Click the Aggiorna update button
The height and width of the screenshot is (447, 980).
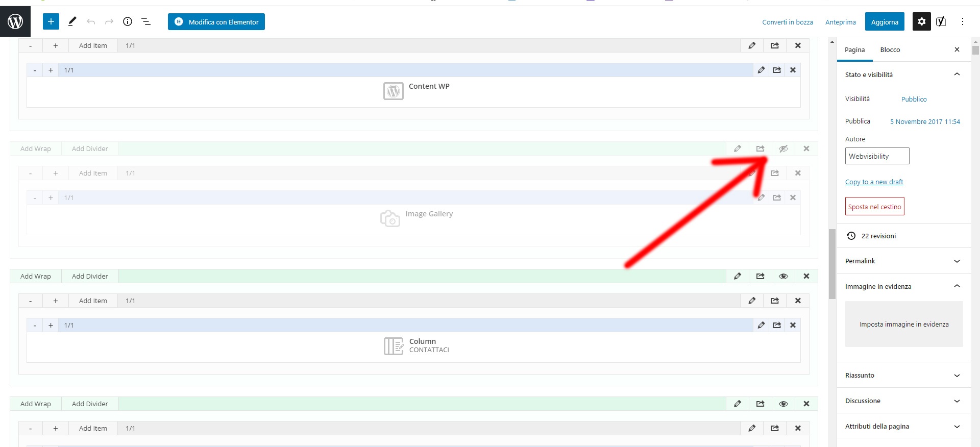pyautogui.click(x=885, y=21)
